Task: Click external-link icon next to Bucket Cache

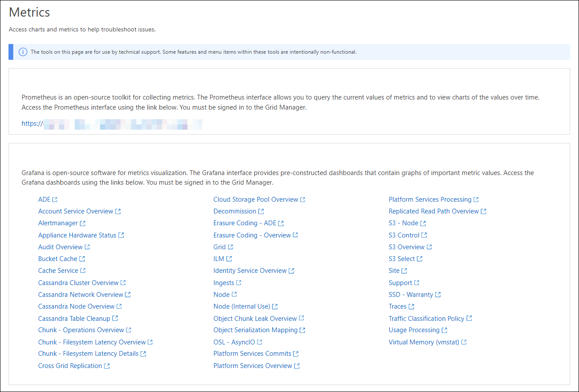Action: [x=82, y=259]
